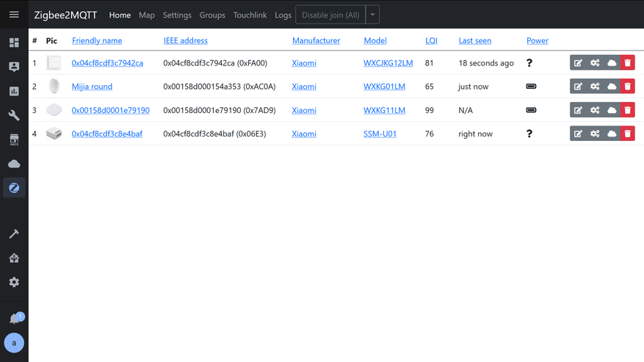Delete device in WXKG11LM row
The image size is (644, 362).
click(628, 110)
